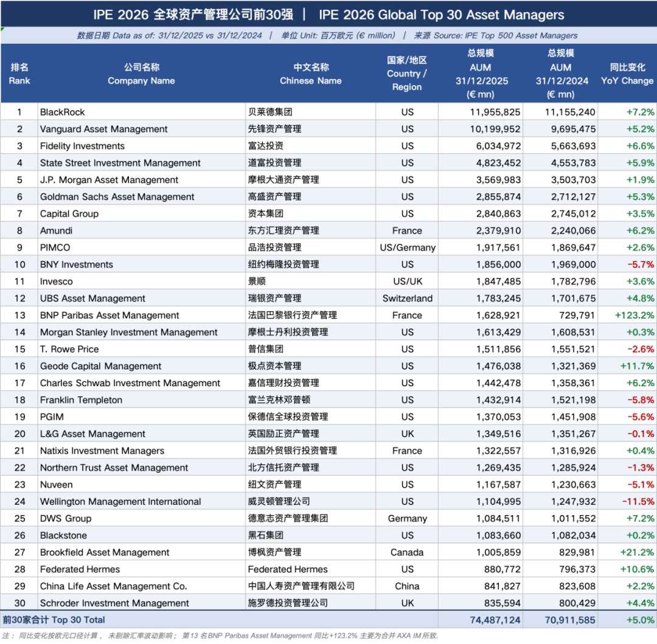The height and width of the screenshot is (644, 657).
Task: Click the PIMCO company cell
Action: click(142, 248)
